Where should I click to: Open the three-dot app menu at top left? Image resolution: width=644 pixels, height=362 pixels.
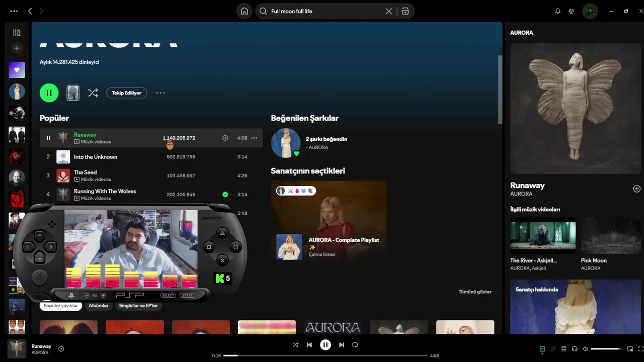pyautogui.click(x=14, y=11)
